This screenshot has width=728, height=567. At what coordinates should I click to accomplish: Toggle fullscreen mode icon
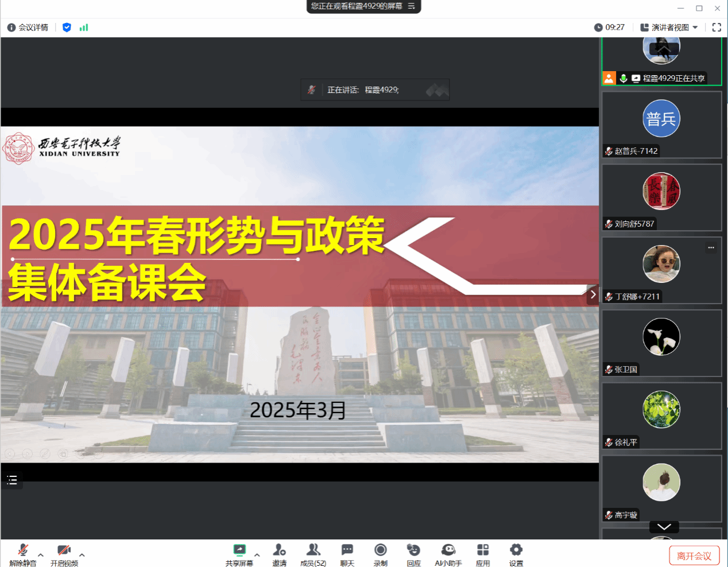pos(716,28)
